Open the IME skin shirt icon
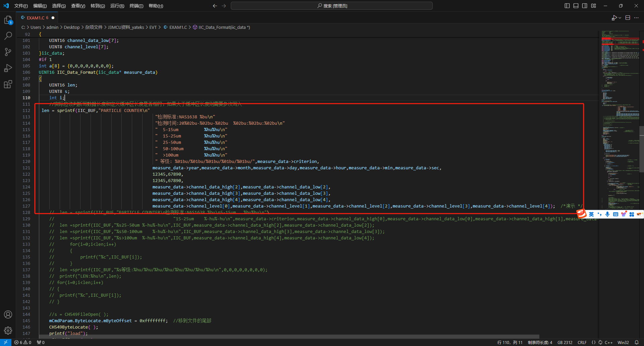This screenshot has width=644, height=346. point(624,214)
